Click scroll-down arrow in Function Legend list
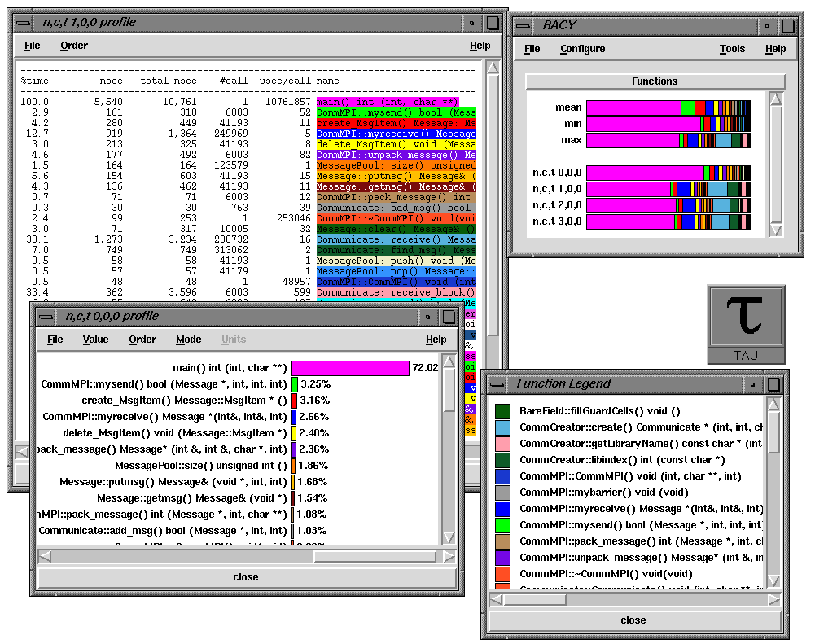 (773, 580)
